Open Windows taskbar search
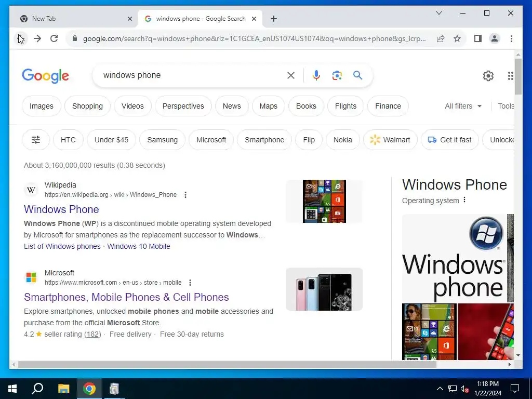Viewport: 532px width, 399px height. click(37, 389)
